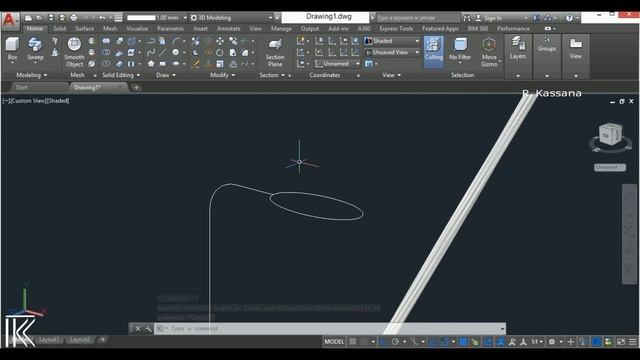Open the workspace switching gear in status bar
Viewport: 640px width, 360px height.
pos(552,342)
